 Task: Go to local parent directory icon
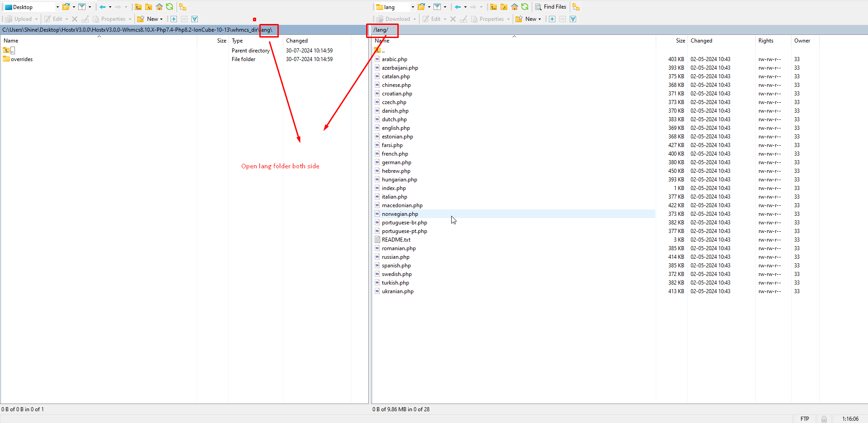point(138,7)
